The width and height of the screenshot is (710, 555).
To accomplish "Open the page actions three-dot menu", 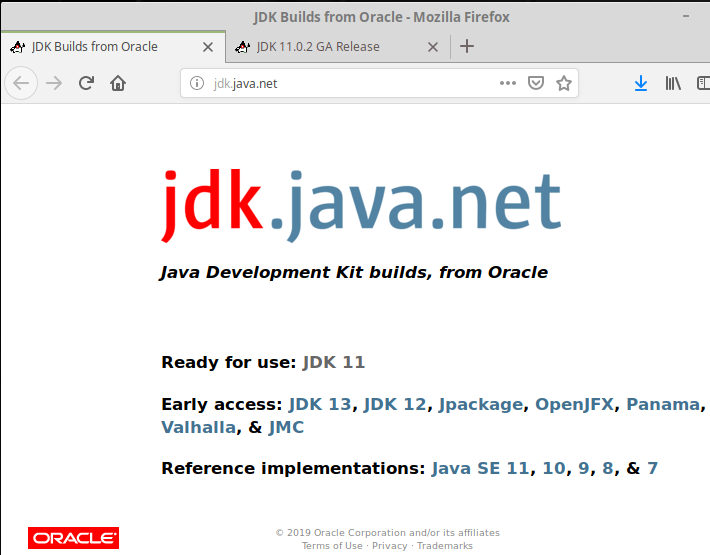I will pos(508,83).
